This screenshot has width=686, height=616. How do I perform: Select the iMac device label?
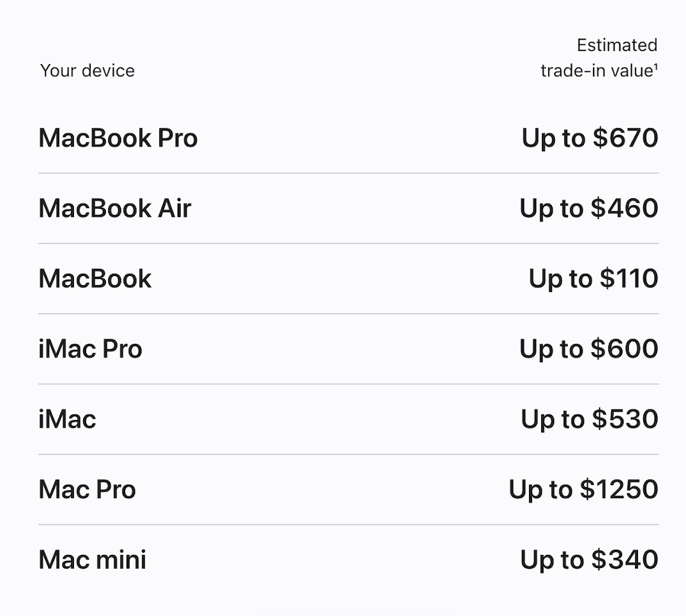pos(67,419)
